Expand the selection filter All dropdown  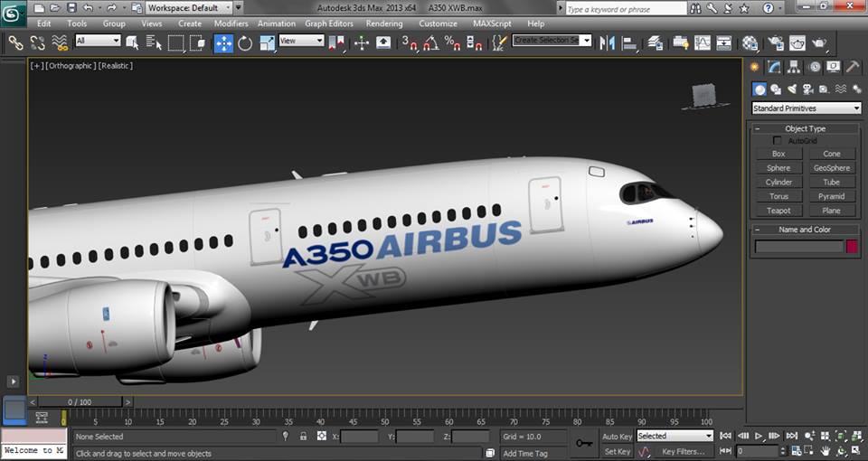click(x=98, y=41)
